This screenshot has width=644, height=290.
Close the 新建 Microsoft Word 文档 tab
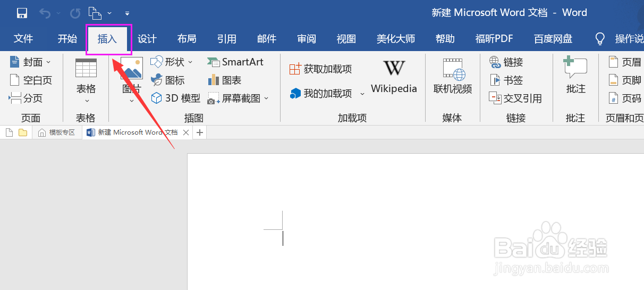(186, 132)
